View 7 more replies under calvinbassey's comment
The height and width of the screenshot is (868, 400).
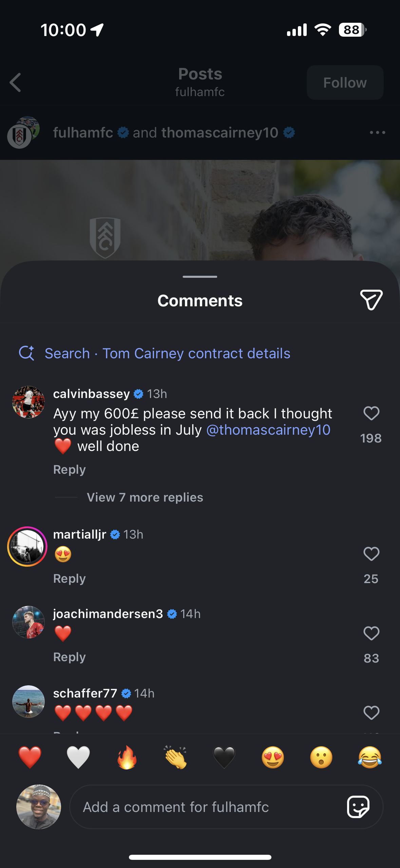click(x=145, y=497)
